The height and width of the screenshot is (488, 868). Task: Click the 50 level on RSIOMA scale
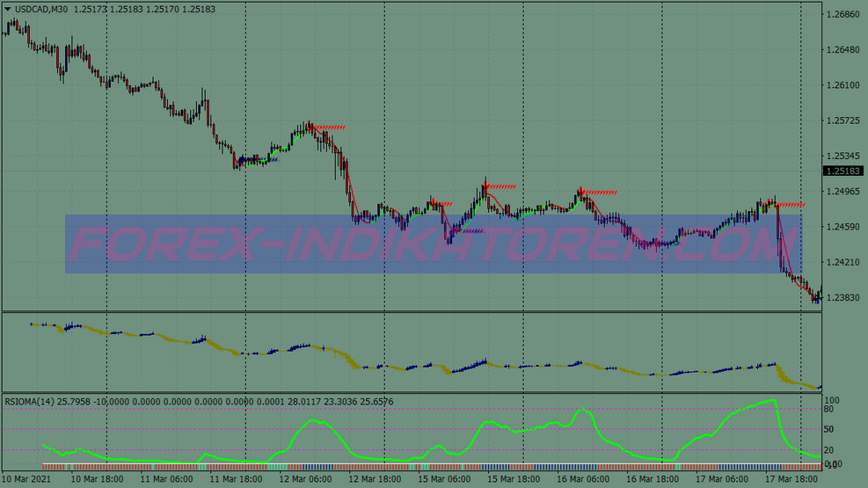(x=828, y=429)
